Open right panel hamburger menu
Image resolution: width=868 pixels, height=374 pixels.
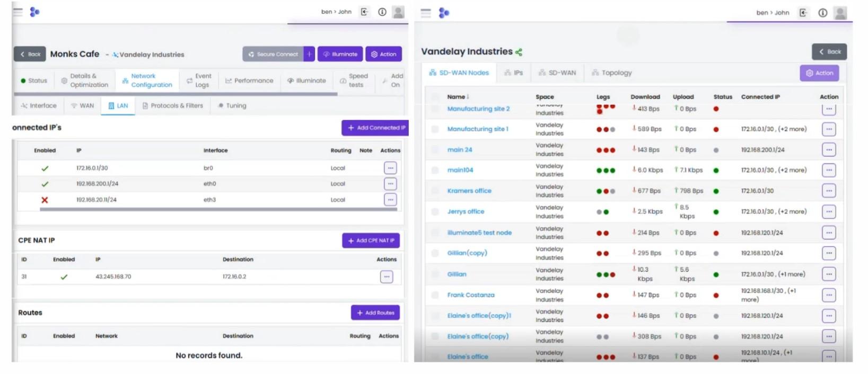(426, 13)
